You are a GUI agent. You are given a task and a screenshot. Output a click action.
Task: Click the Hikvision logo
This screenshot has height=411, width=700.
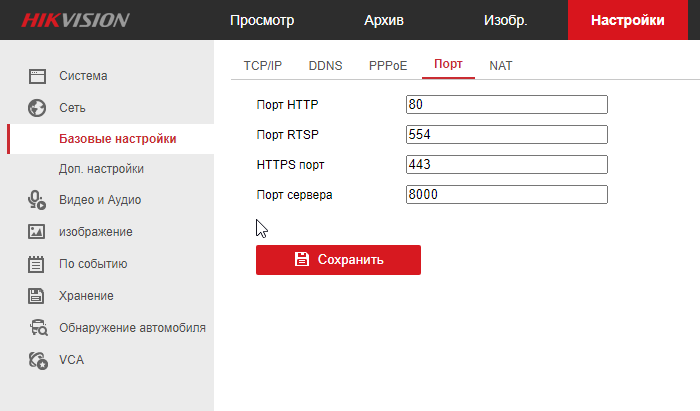75,20
